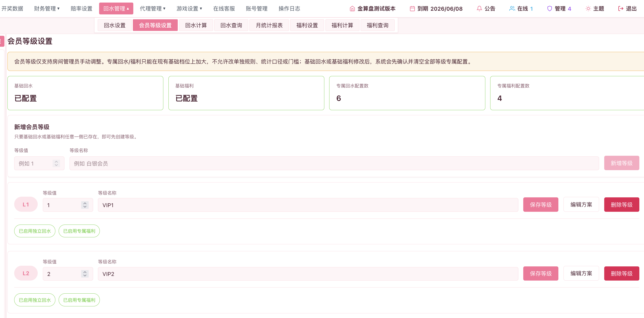Click VIP1's 已启用专属福利 tag
The image size is (644, 318).
point(79,231)
